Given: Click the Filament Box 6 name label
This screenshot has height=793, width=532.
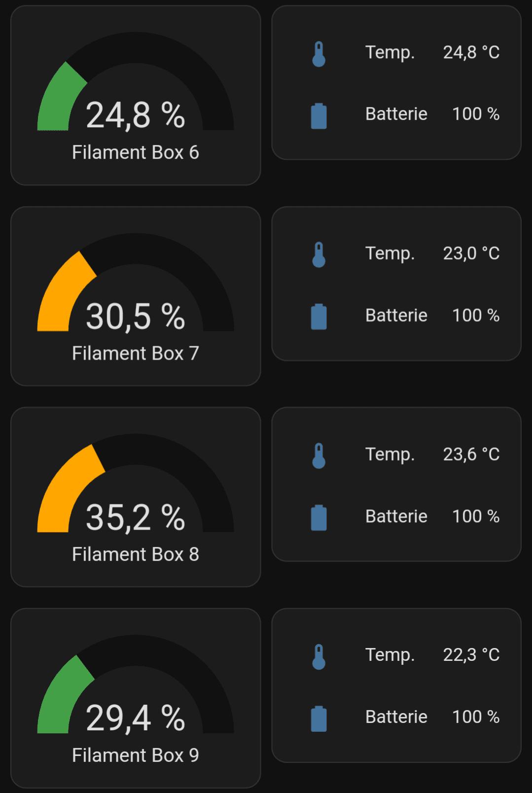Looking at the screenshot, I should [x=136, y=152].
